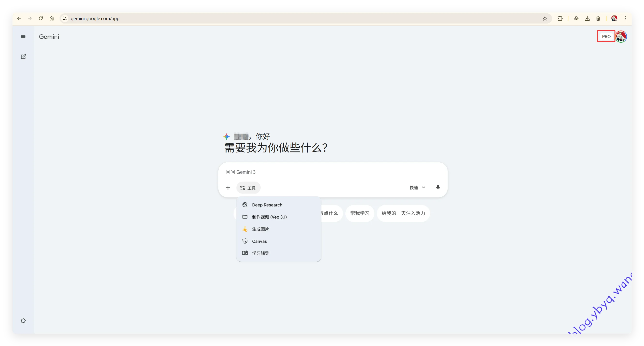Image resolution: width=644 pixels, height=346 pixels.
Task: Click the 帮我学习 suggestion chip
Action: coord(359,213)
